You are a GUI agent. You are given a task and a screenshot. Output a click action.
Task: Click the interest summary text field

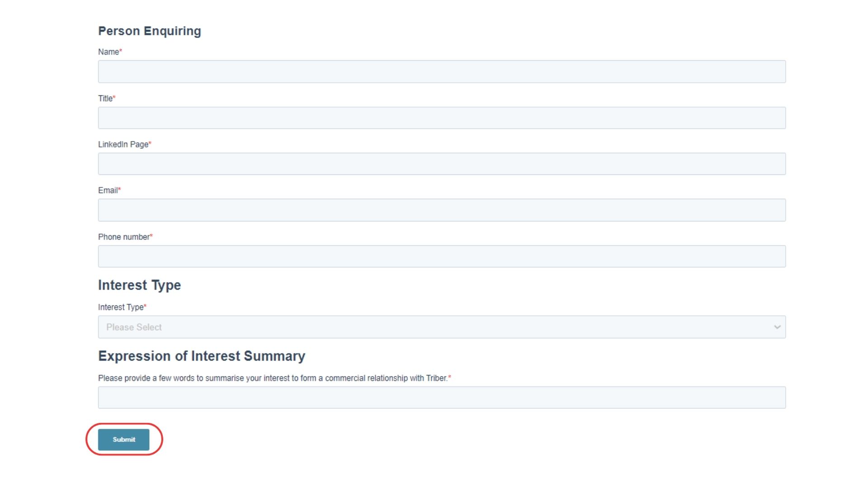(x=442, y=398)
